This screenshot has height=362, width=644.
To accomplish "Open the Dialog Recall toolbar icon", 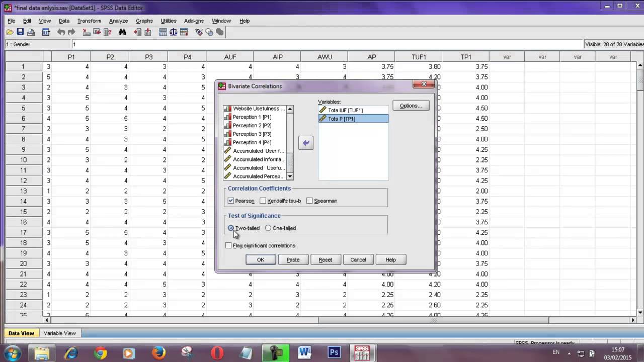I will click(x=46, y=32).
